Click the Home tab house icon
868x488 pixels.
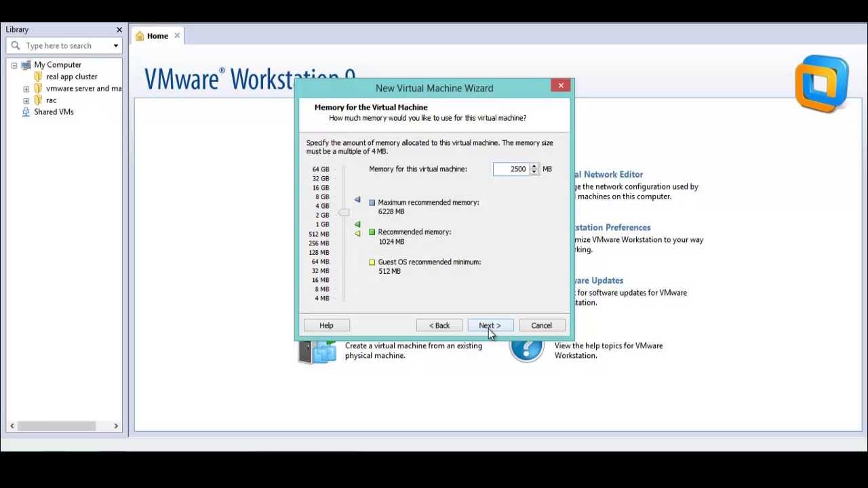click(x=140, y=36)
